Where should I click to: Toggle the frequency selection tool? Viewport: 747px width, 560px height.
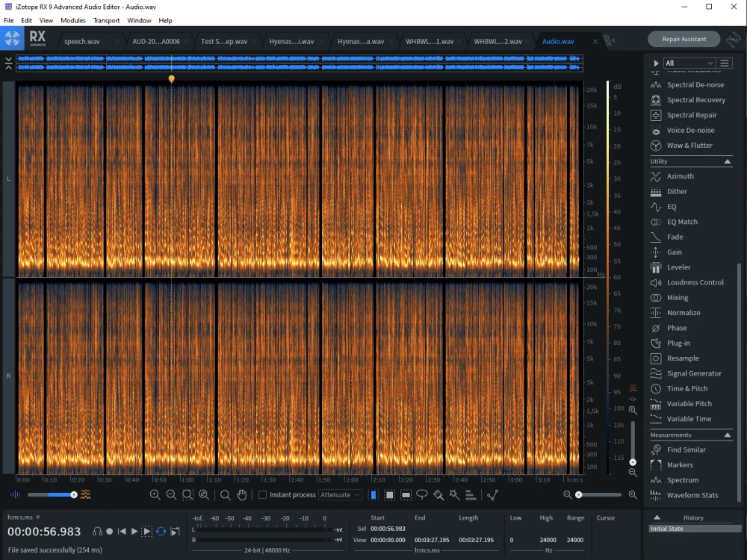tap(406, 495)
